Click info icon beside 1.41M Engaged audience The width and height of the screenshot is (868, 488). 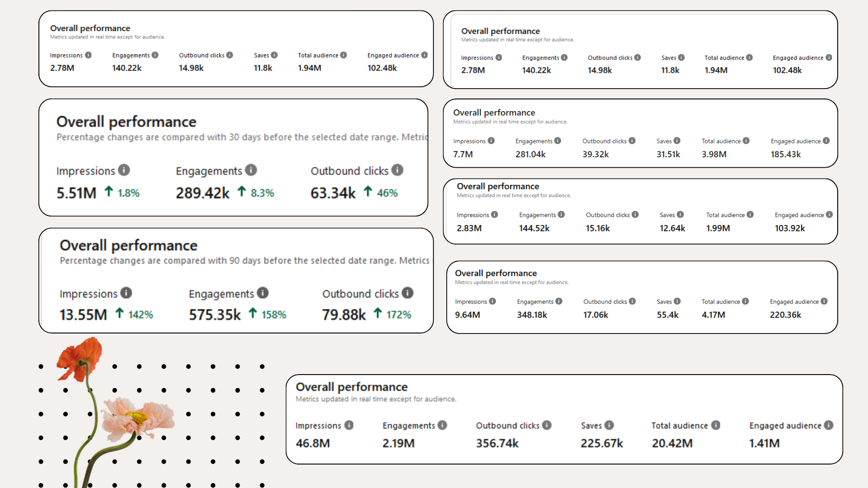[x=828, y=425]
